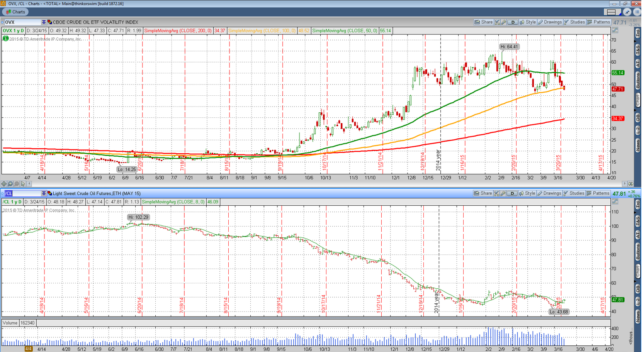Screen dimensions: 644x352
Task: Open T&S sidebar tab in OVX chart
Action: click(637, 49)
